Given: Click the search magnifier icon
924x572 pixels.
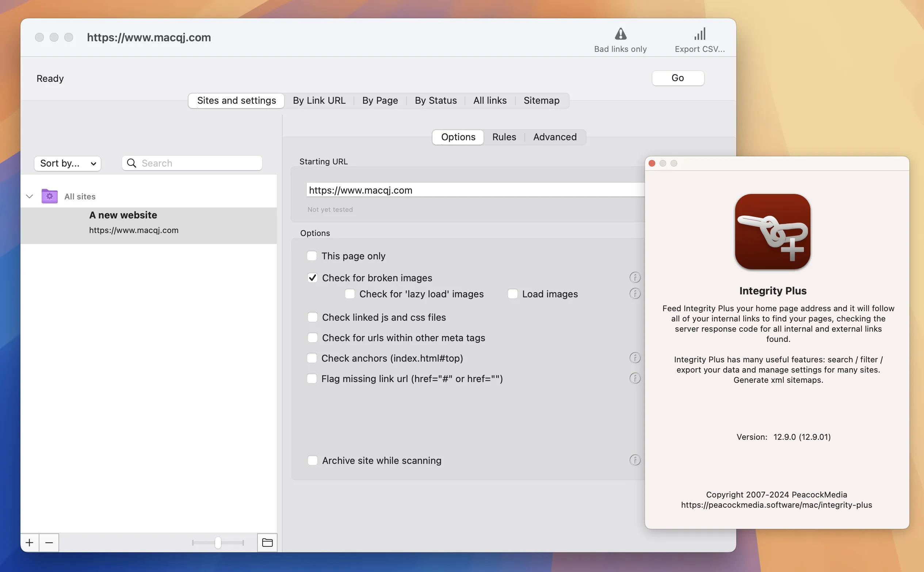Looking at the screenshot, I should tap(131, 163).
